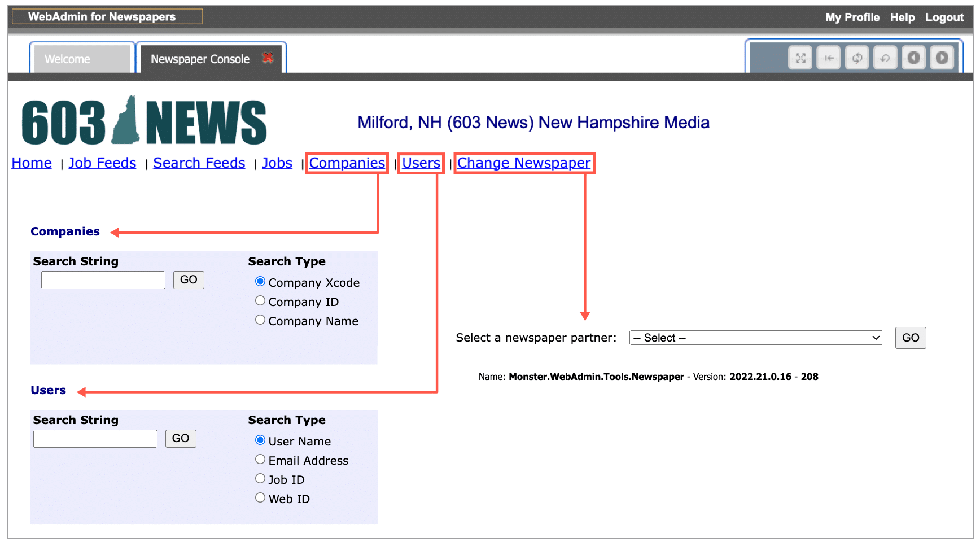This screenshot has width=980, height=546.
Task: Open the newspaper partner Select dropdown
Action: 756,338
